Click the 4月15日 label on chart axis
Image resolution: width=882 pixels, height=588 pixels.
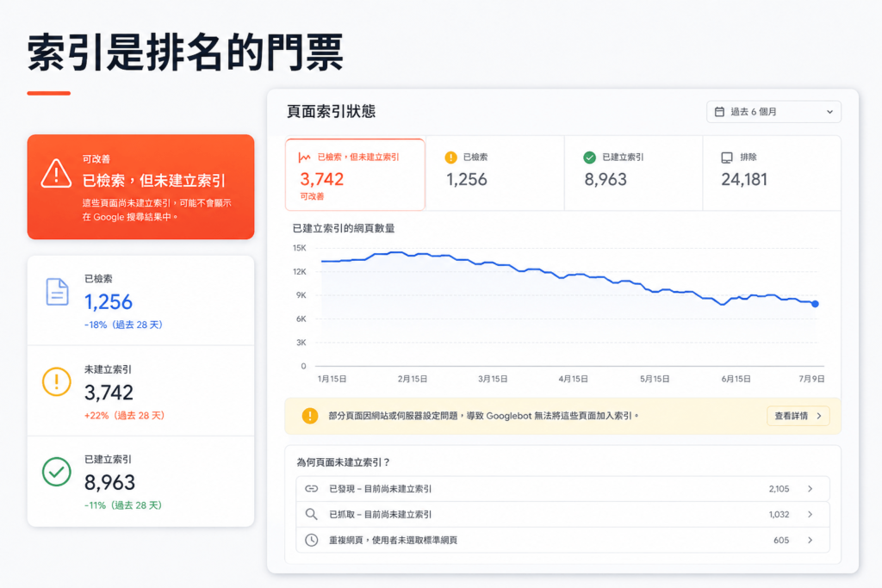click(x=573, y=379)
